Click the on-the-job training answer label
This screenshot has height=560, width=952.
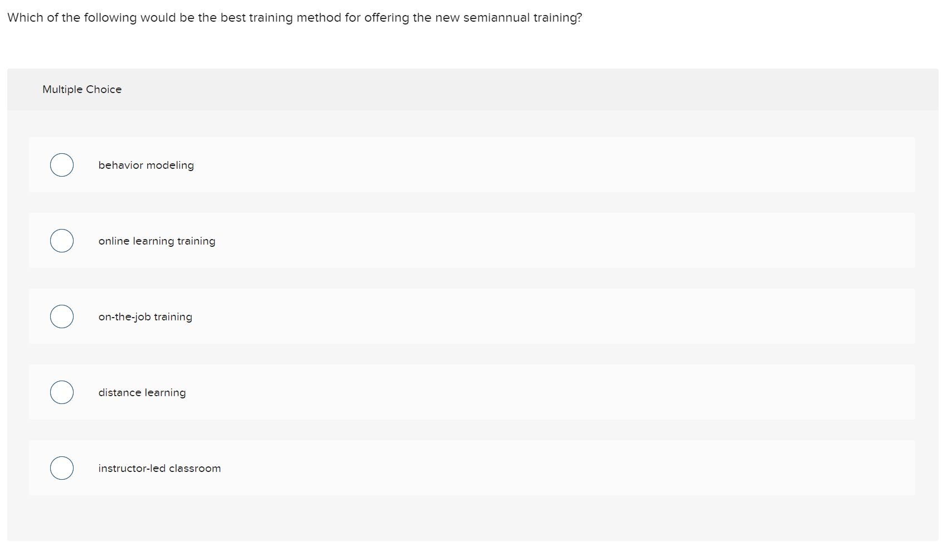pos(145,316)
